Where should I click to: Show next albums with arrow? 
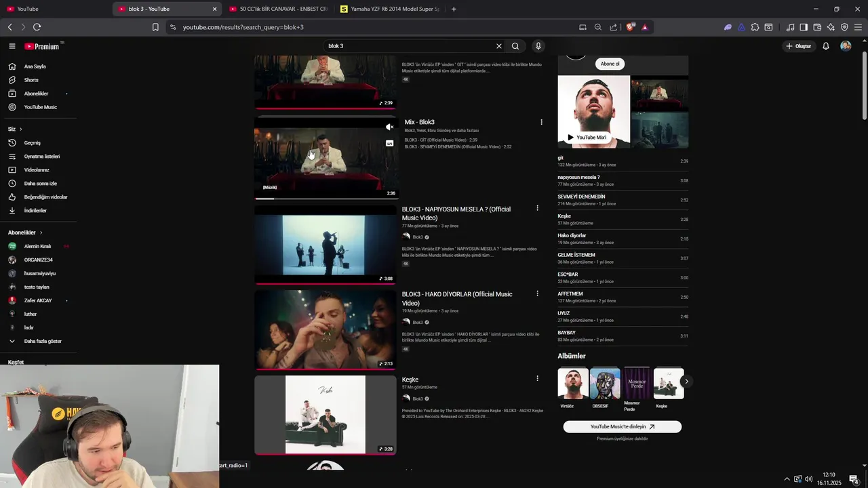pyautogui.click(x=686, y=382)
